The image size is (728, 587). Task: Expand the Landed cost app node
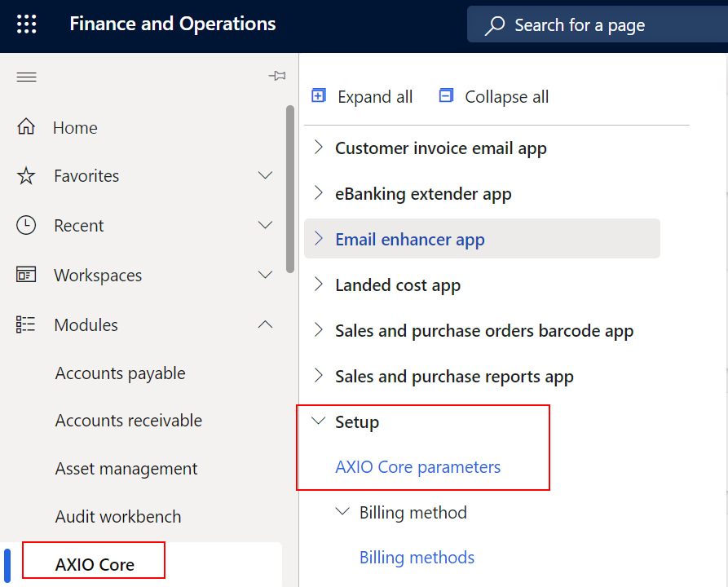tap(318, 285)
